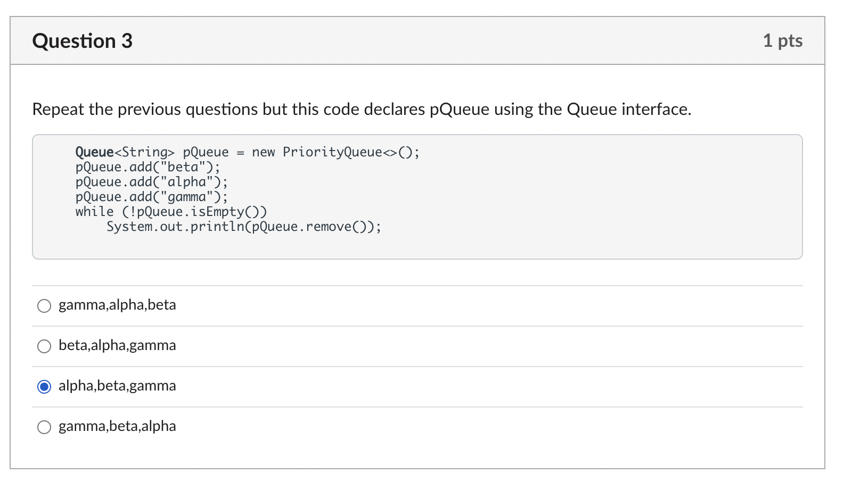Click the gamma,beta,alpha answer label
Viewport: 868px width, 482px height.
click(x=117, y=426)
